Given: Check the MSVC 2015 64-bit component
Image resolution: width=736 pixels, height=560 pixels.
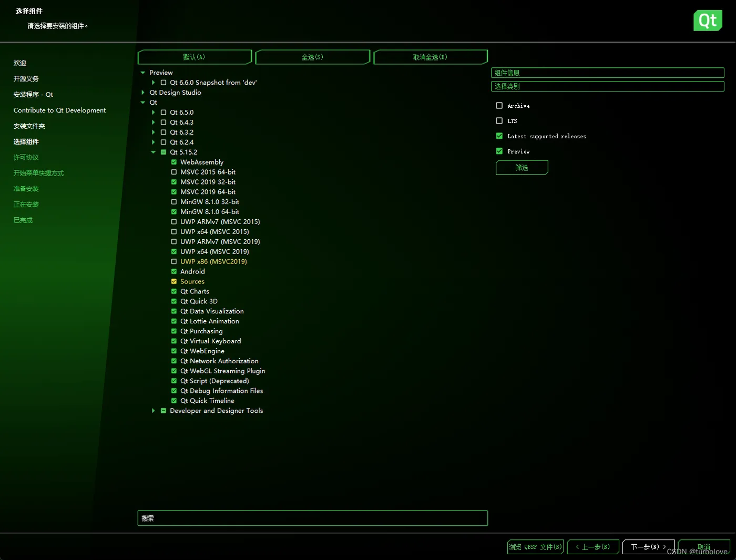Looking at the screenshot, I should tap(174, 172).
